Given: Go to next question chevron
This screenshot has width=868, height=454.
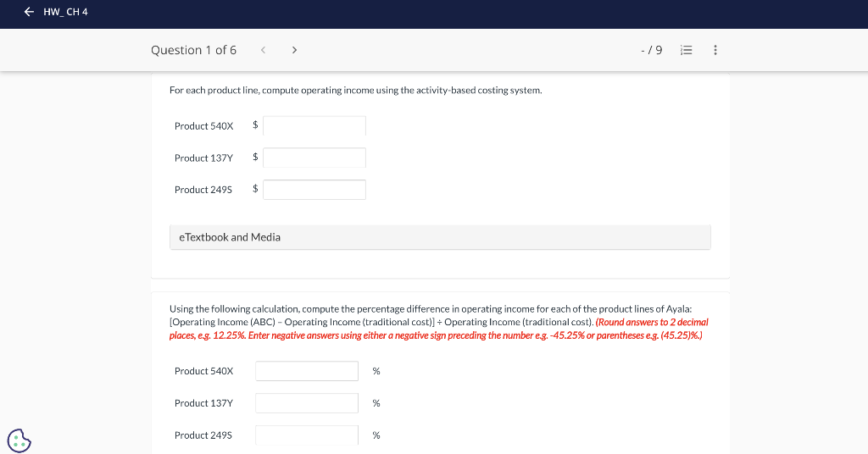Looking at the screenshot, I should click(294, 50).
